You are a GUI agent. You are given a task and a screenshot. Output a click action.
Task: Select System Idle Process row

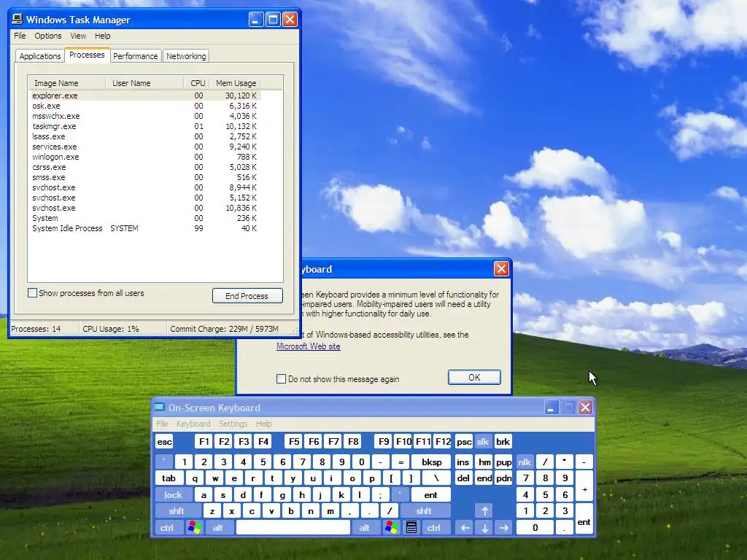point(144,228)
